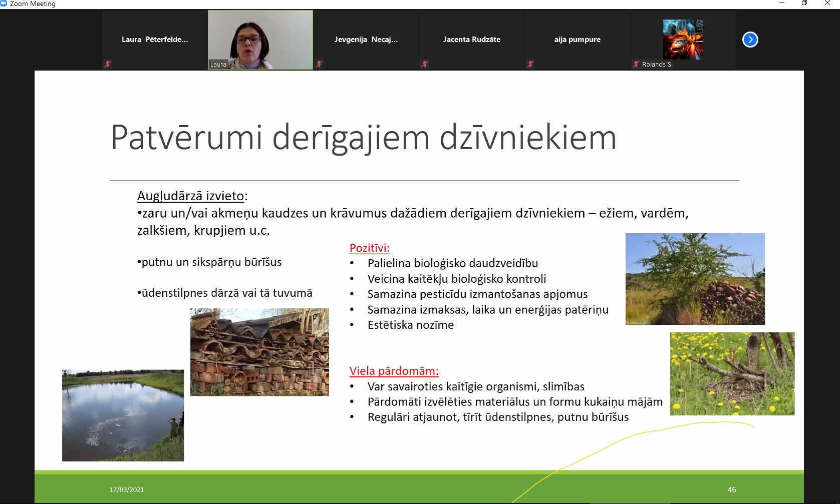The height and width of the screenshot is (504, 840).
Task: Select Jevgenija Necaj participant tile
Action: pyautogui.click(x=366, y=40)
